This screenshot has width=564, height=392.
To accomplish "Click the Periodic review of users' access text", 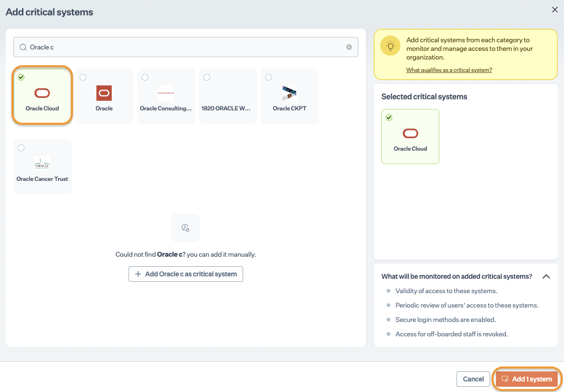I will pyautogui.click(x=467, y=305).
